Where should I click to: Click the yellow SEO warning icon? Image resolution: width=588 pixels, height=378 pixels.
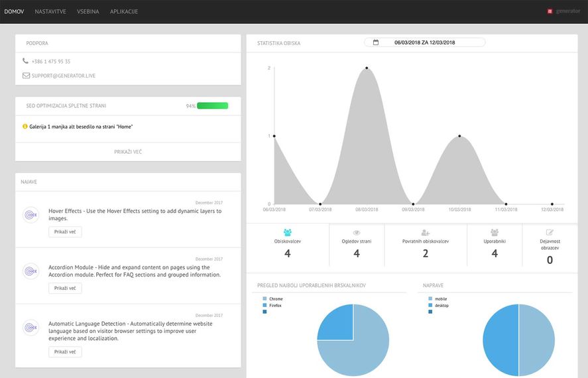[x=25, y=126]
